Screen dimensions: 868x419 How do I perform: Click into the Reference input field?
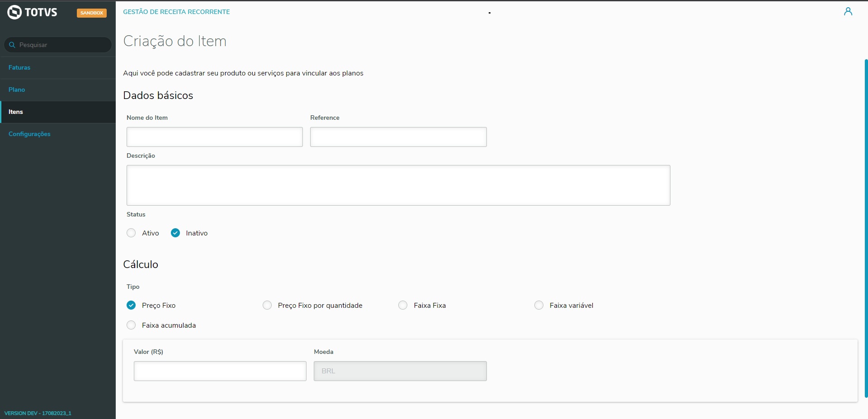(x=398, y=137)
